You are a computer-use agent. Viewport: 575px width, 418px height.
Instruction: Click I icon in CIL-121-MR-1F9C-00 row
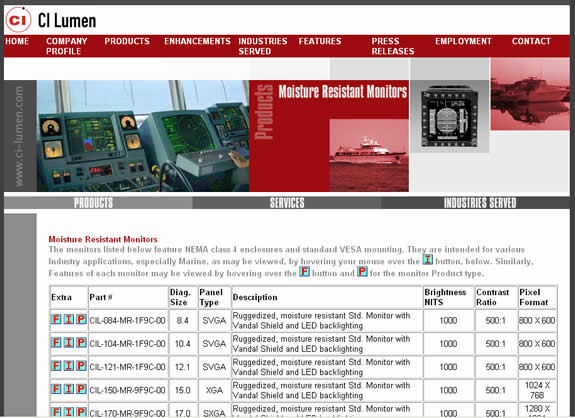[x=69, y=366]
